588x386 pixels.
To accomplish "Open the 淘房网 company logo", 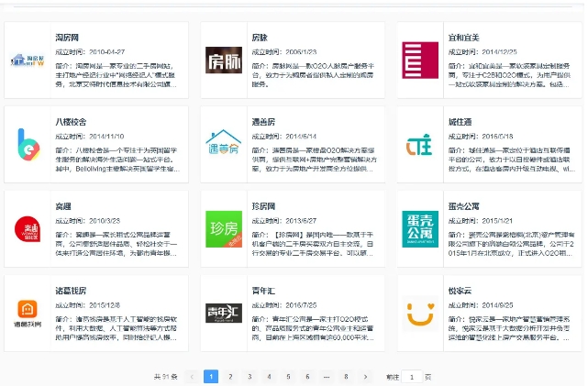I will 28,61.
